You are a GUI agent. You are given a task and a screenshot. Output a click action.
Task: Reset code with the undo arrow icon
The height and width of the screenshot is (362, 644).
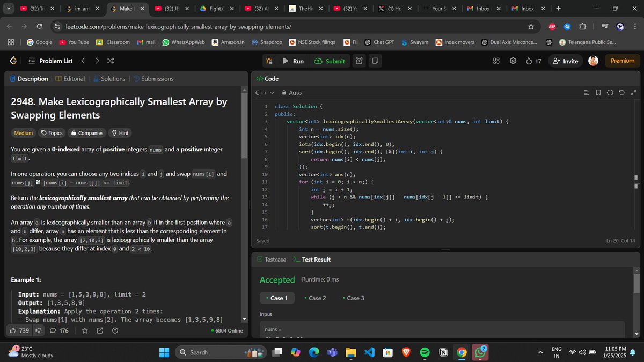622,93
